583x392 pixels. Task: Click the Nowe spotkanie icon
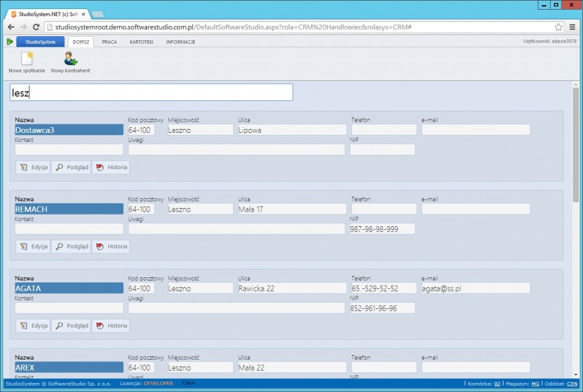(x=27, y=59)
